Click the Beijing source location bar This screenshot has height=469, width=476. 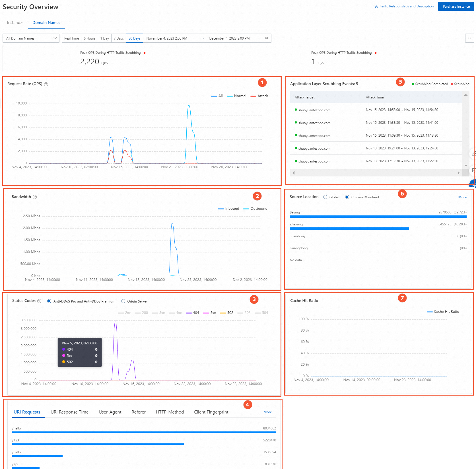[378, 217]
